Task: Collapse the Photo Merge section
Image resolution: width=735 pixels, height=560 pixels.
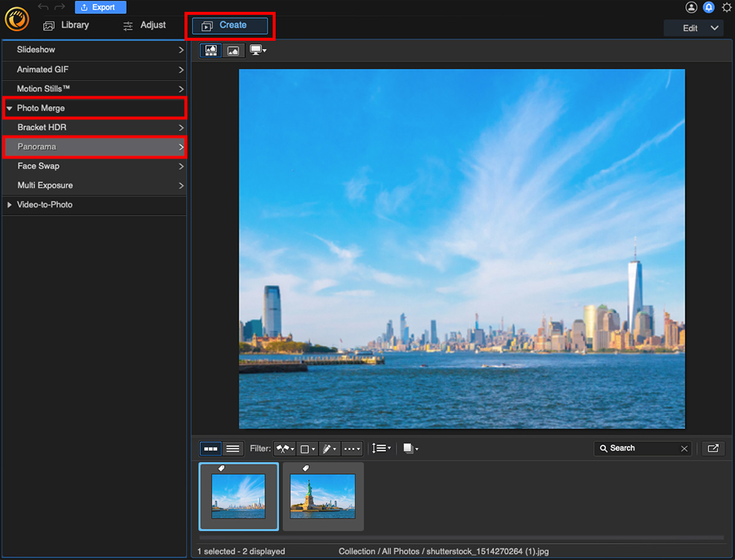Action: click(10, 108)
